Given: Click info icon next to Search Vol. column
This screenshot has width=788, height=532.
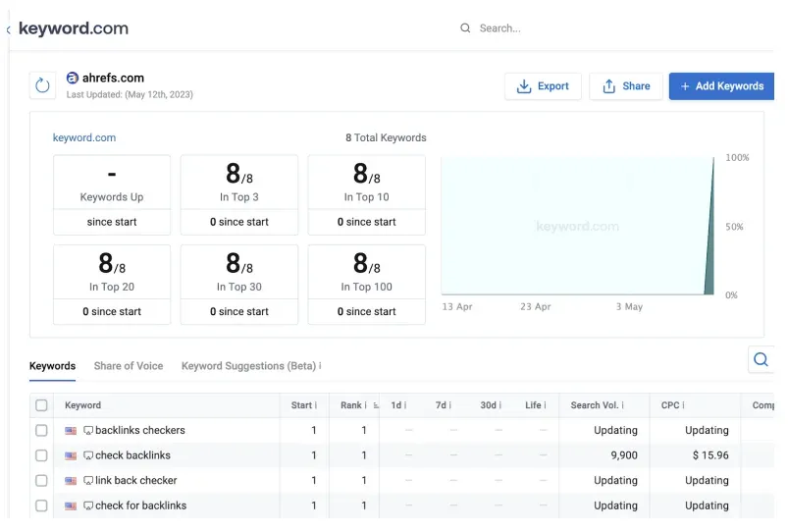Looking at the screenshot, I should (x=622, y=405).
